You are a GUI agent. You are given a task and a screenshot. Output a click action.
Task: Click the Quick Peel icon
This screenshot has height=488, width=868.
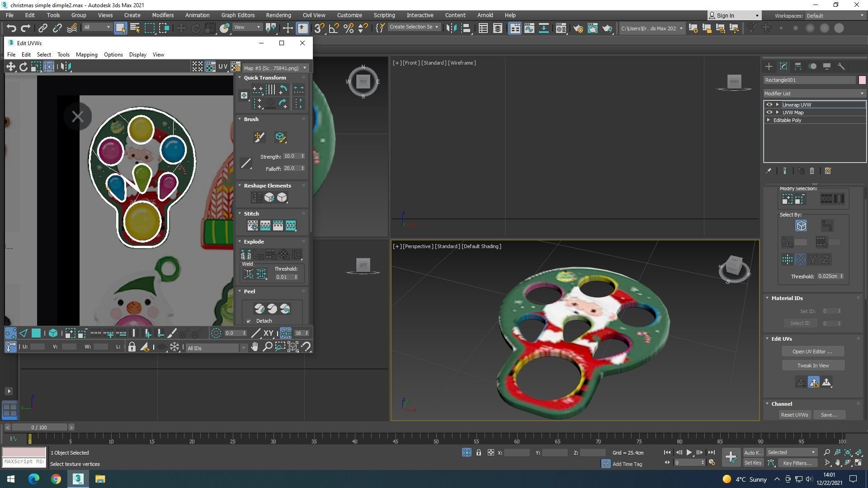[x=259, y=309]
